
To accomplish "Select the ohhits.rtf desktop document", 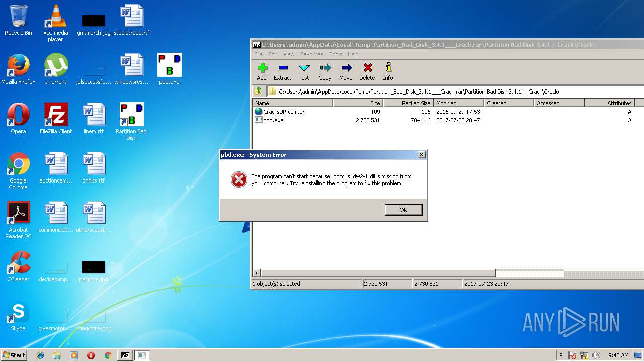I will click(x=94, y=168).
